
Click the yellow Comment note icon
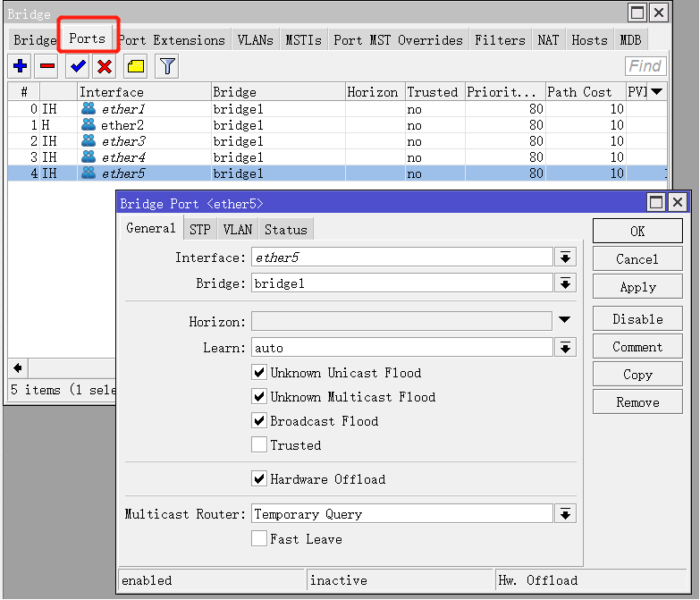tap(135, 66)
